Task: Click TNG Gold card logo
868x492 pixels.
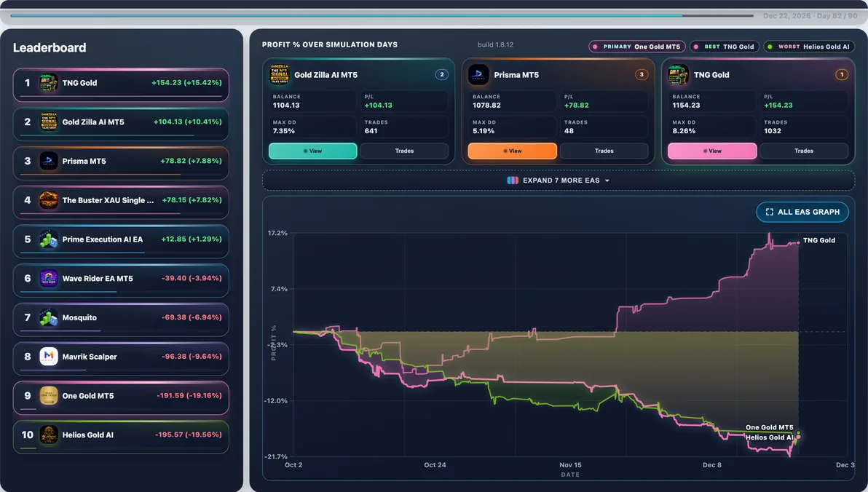Action: (679, 75)
